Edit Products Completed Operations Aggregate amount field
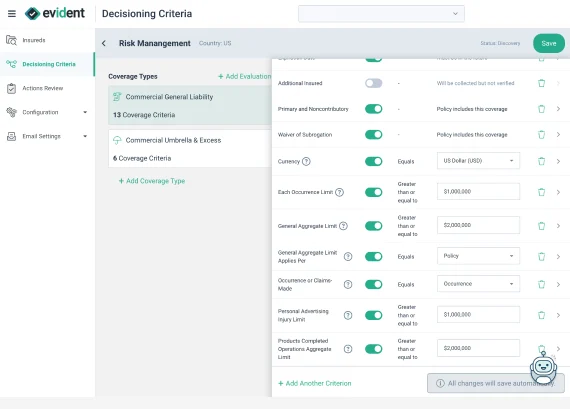This screenshot has width=570, height=409. 478,348
